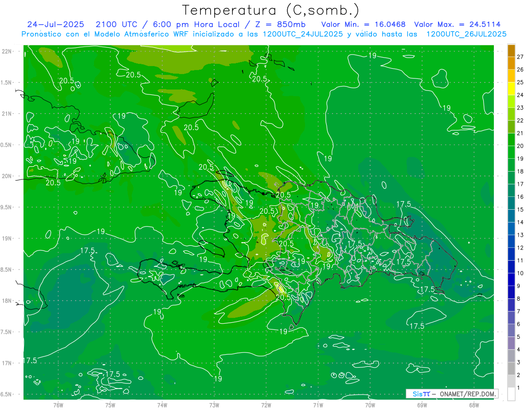Click the dark blue swatch between 9 and 10

pos(511,279)
